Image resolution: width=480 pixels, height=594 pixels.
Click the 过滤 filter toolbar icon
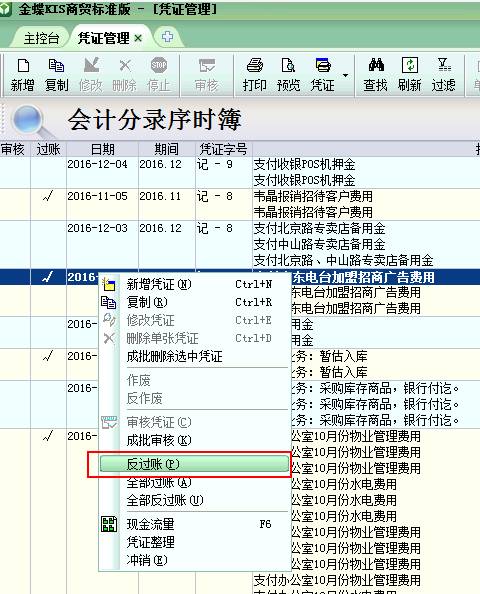tap(444, 75)
